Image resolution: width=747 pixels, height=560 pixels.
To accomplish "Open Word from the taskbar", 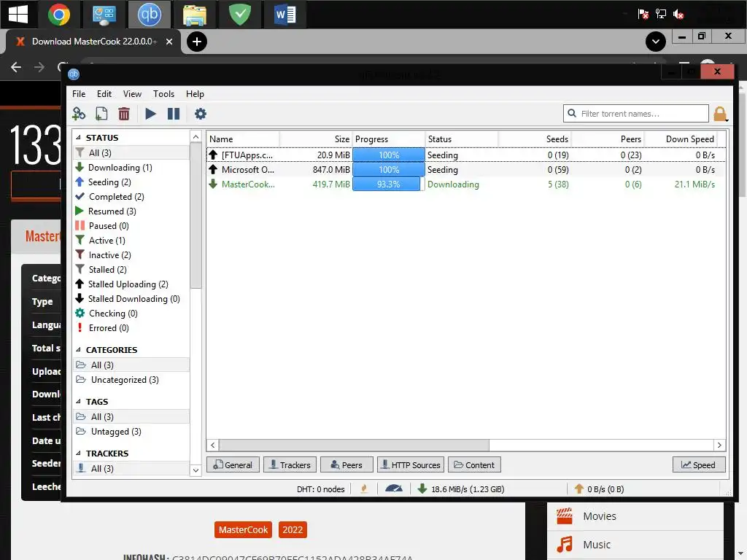I will [285, 15].
